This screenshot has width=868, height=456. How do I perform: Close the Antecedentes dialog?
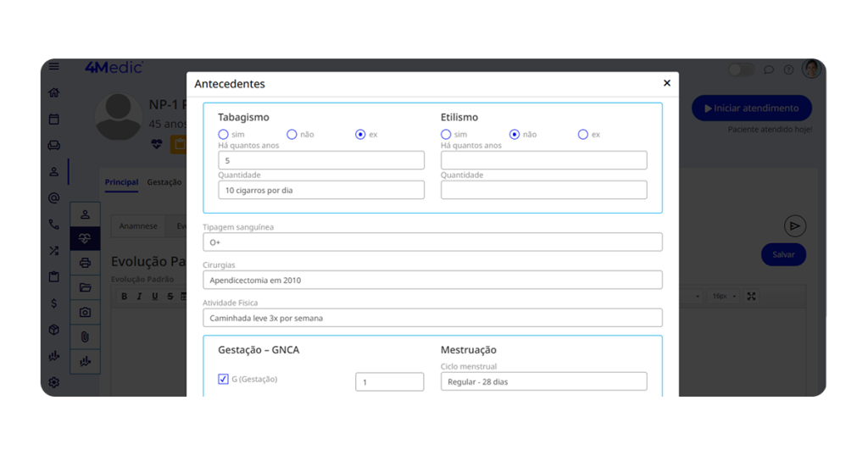coord(667,83)
